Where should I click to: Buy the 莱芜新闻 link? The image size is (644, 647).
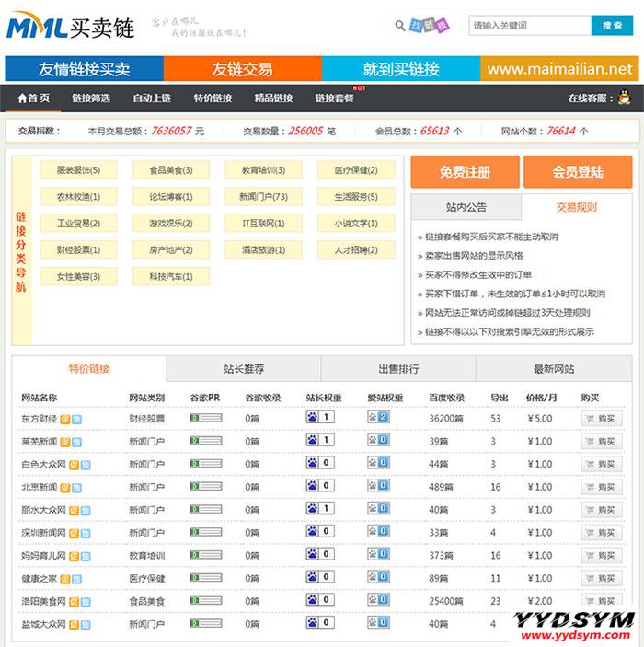click(602, 442)
